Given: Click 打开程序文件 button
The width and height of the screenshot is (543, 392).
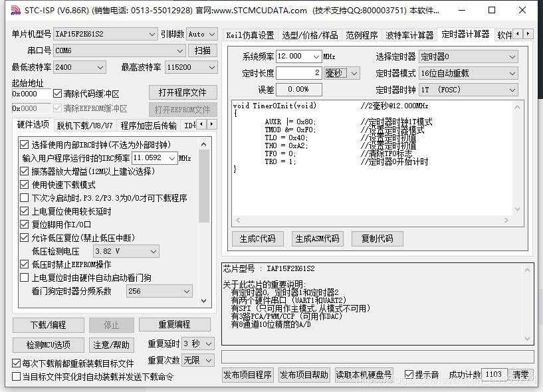Looking at the screenshot, I should tap(183, 92).
